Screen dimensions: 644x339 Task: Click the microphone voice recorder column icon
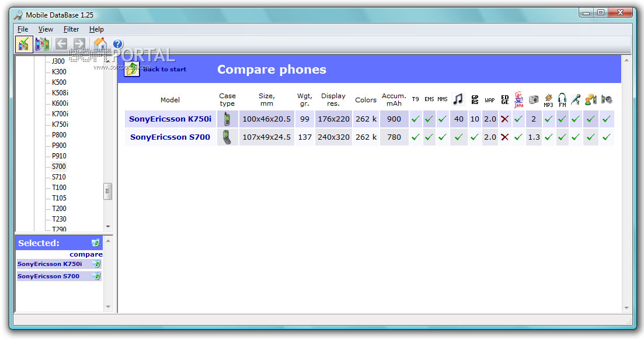click(576, 99)
